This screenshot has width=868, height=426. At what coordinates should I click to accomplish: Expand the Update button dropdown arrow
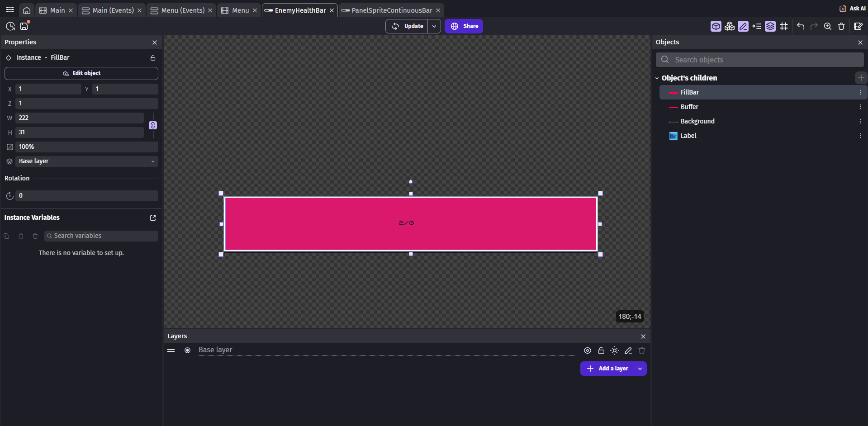tap(434, 26)
